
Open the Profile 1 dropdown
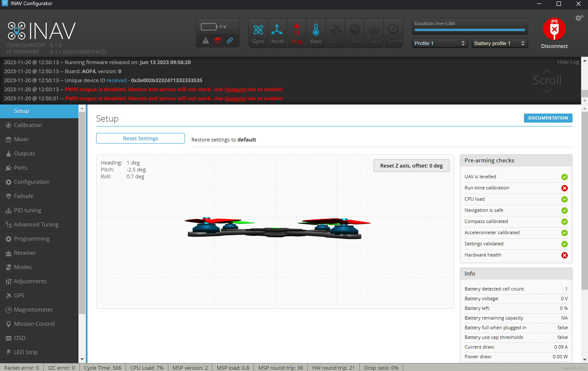point(439,43)
